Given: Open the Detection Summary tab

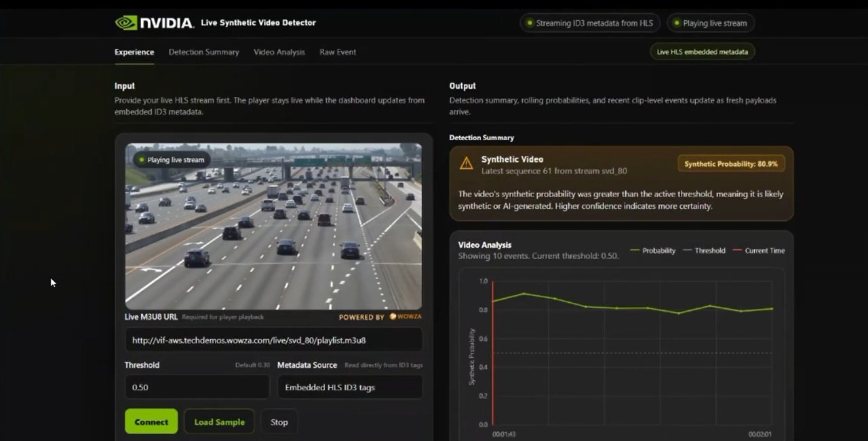Looking at the screenshot, I should point(203,52).
